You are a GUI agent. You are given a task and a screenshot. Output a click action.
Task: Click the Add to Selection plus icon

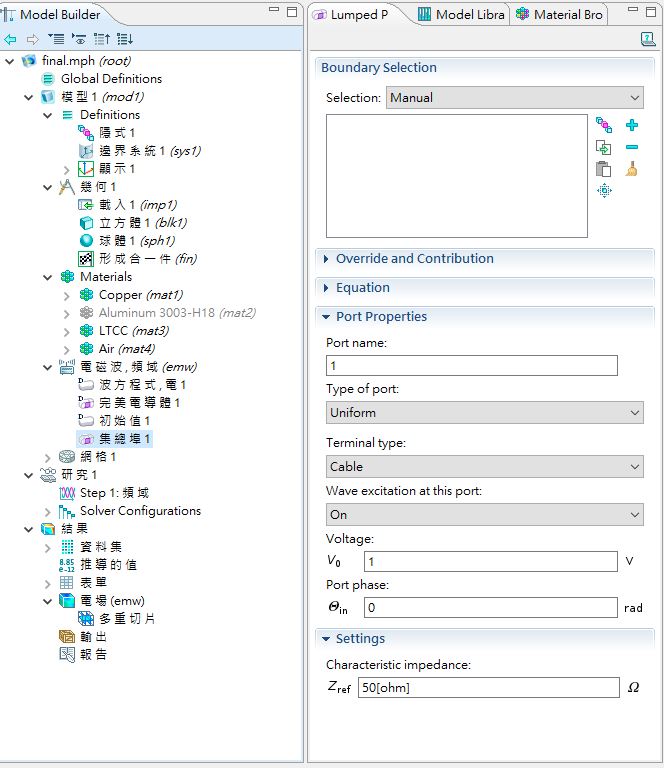click(x=632, y=125)
